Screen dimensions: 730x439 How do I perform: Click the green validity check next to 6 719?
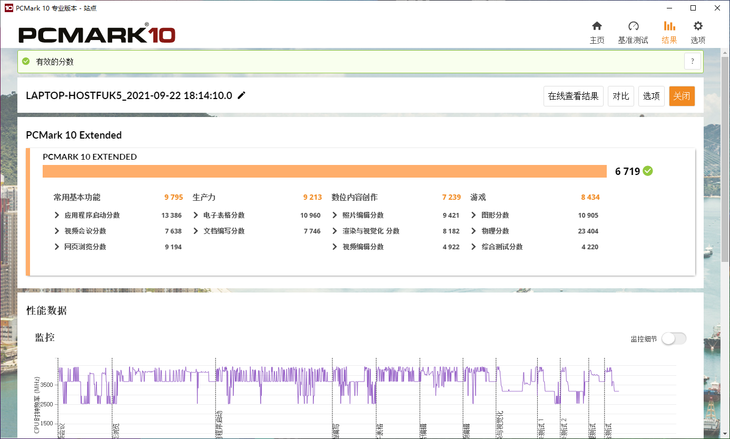(648, 171)
